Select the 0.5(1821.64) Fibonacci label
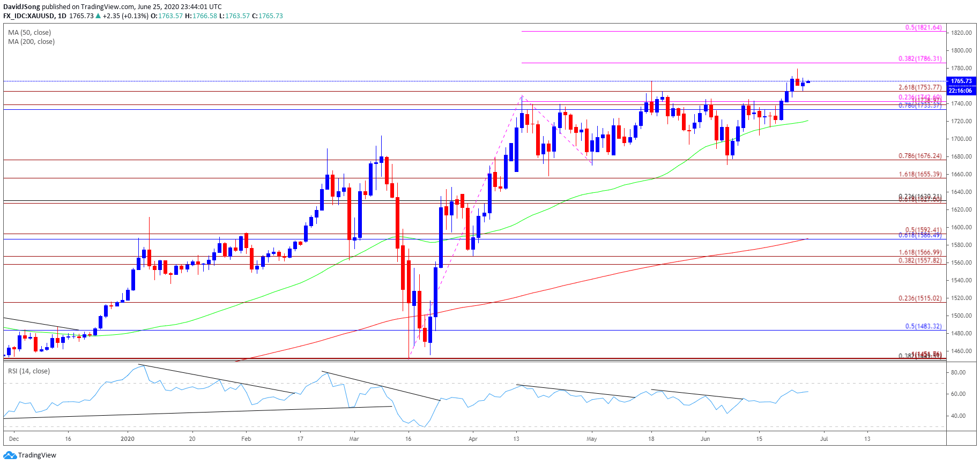Screen dimensions: 980x465 [x=923, y=28]
